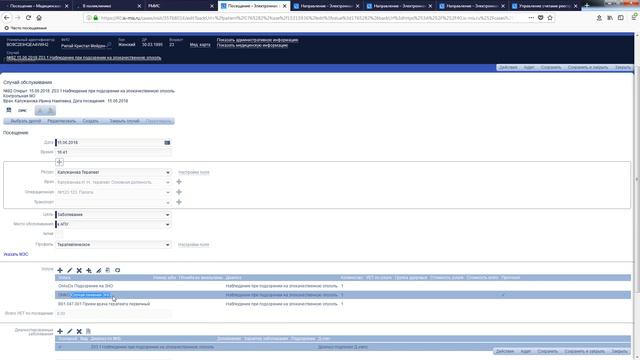Screen dimensions: 640x360
Task: Switch to the РМИС browser tab
Action: 181,6
